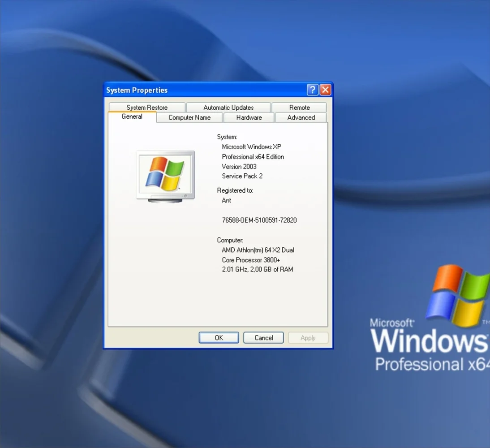Screen dimensions: 490x448
Task: Click the System Properties title bar text
Action: coord(137,90)
